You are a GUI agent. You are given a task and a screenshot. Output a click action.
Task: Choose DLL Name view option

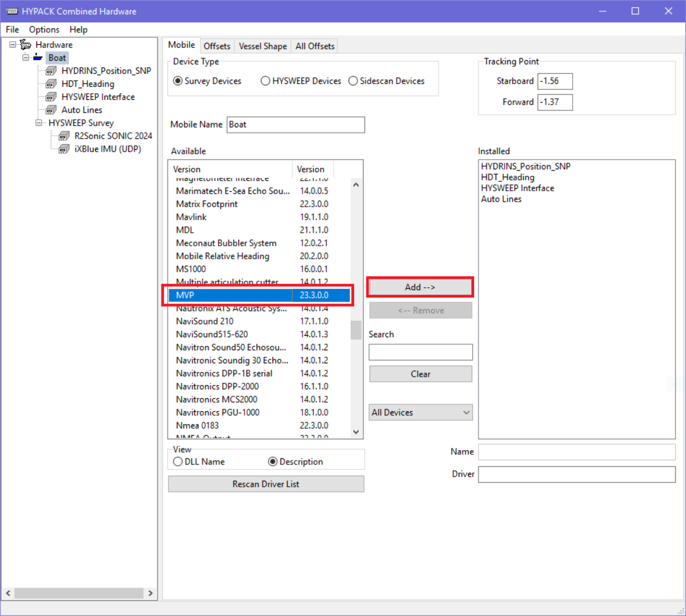point(178,462)
